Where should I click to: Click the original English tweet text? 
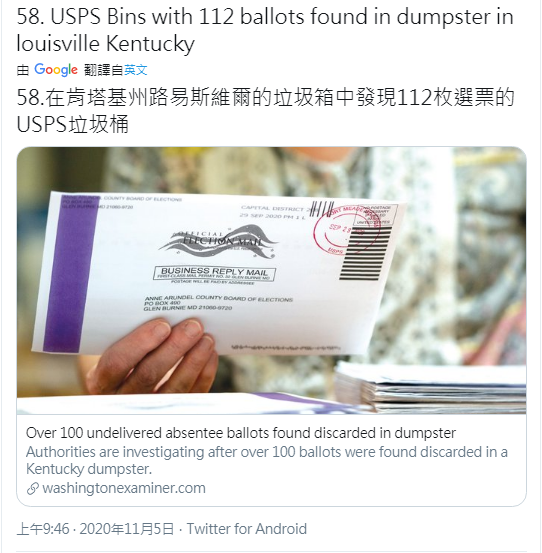[x=265, y=30]
